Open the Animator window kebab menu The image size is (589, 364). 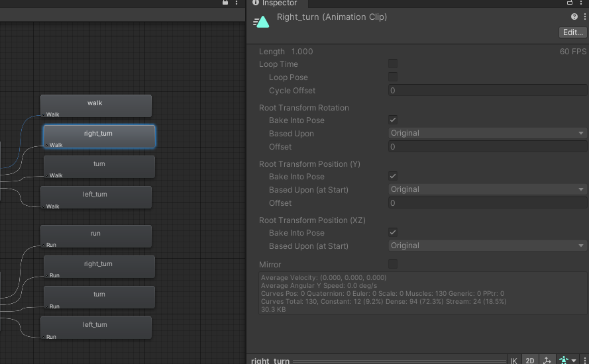point(237,3)
